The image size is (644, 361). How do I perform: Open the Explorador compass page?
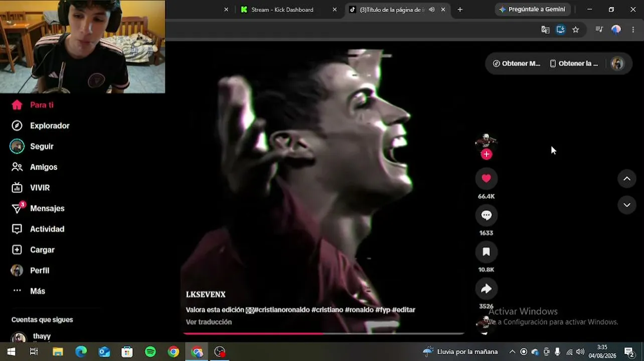(41, 126)
